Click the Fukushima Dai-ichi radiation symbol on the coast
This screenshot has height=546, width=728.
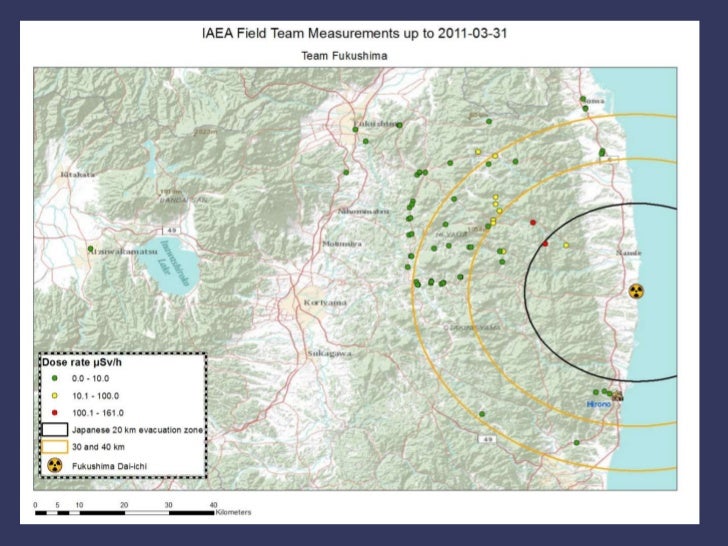636,292
